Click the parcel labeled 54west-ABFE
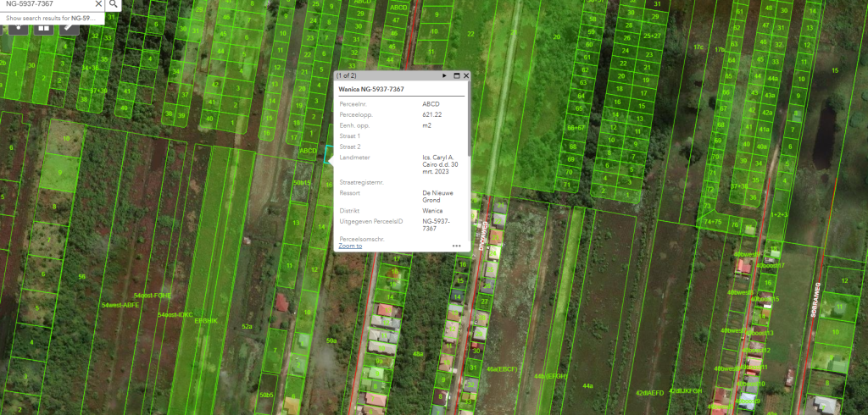Viewport: 868px width, 415px height. pos(120,304)
